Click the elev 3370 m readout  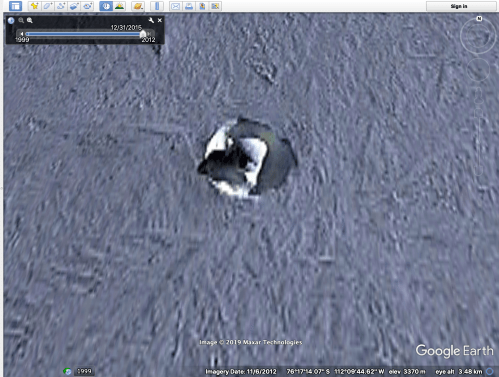(x=407, y=371)
